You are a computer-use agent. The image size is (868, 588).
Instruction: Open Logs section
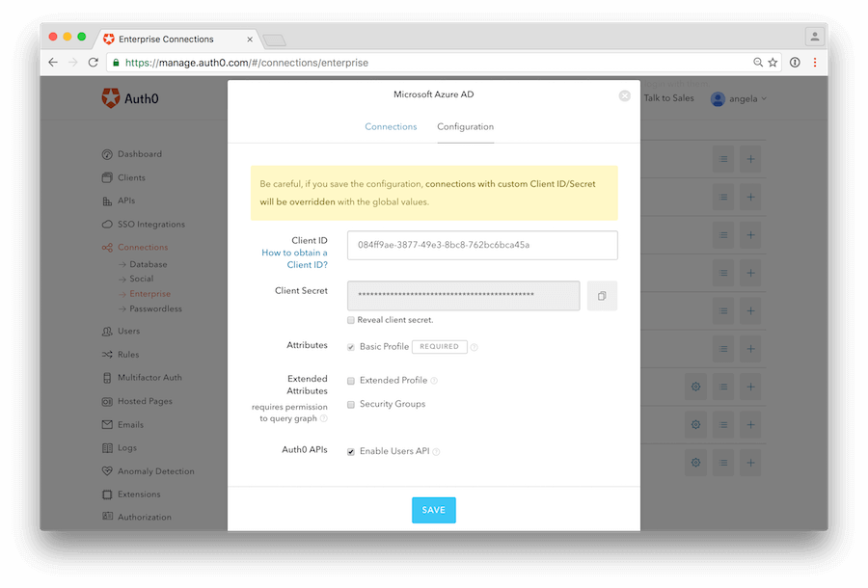pyautogui.click(x=119, y=448)
